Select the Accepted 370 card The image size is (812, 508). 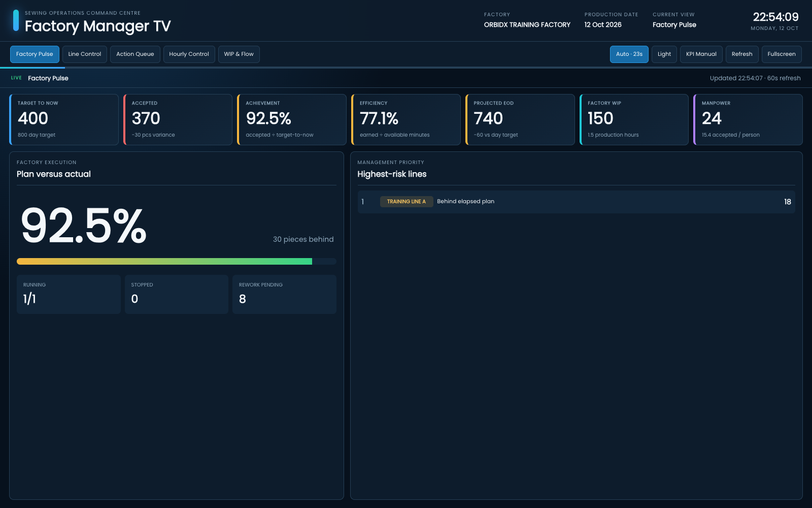tap(178, 119)
